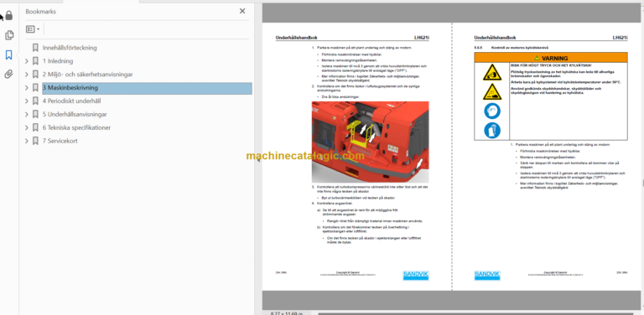Viewport: 644px width, 315px height.
Task: Select the 1 Inledning bookmark
Action: 58,61
